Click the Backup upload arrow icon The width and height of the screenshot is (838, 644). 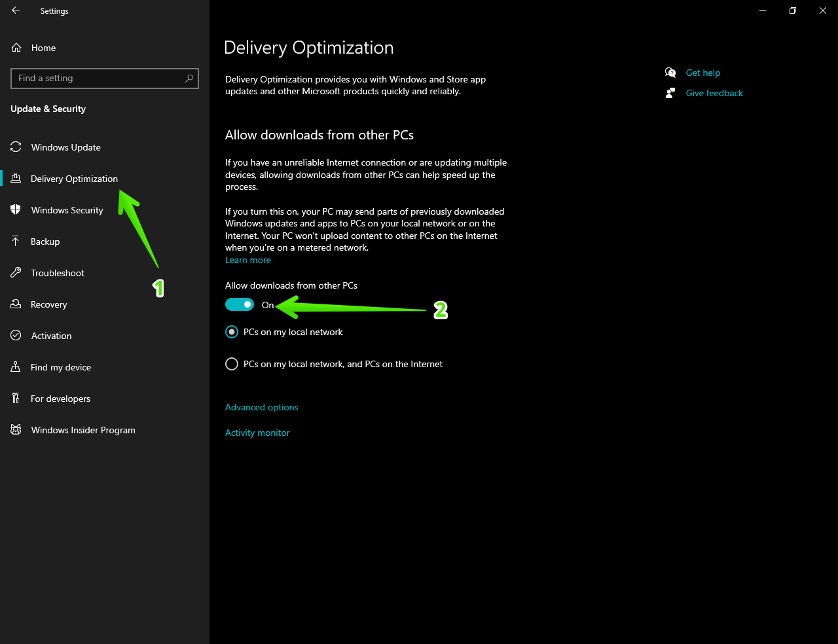(16, 241)
